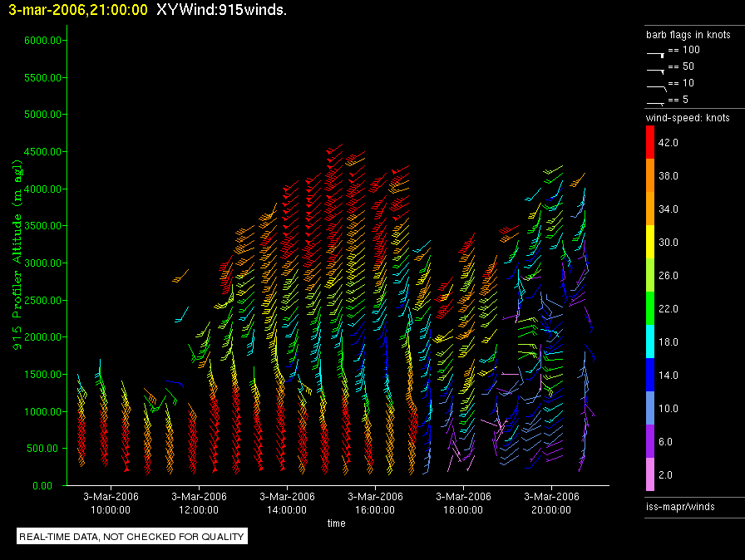The height and width of the screenshot is (560, 745).
Task: Click the 5-knot barb flag legend symbol
Action: [x=655, y=103]
